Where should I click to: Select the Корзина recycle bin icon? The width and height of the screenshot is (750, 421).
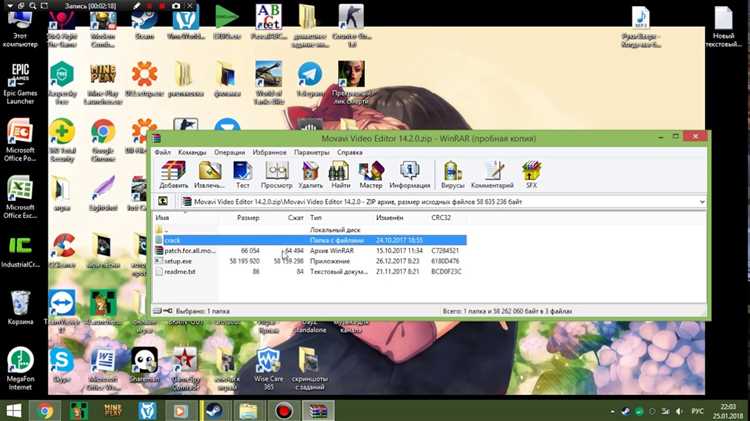click(x=20, y=308)
